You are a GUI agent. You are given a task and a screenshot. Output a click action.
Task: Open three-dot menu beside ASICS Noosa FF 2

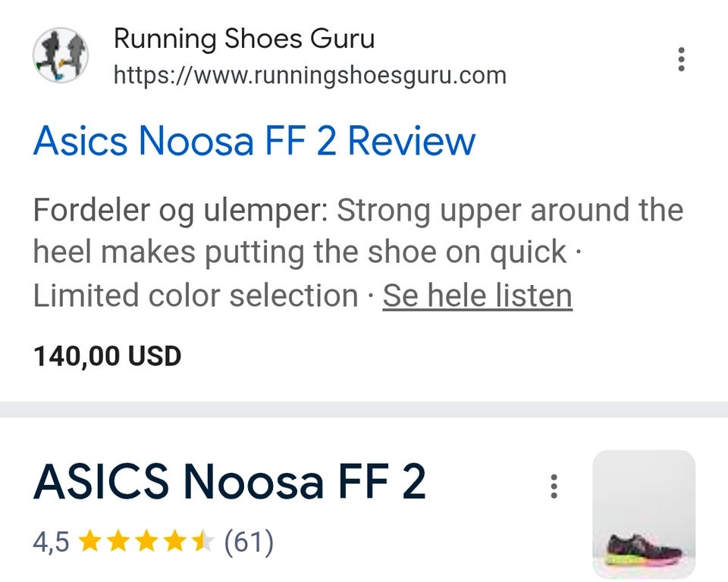554,487
